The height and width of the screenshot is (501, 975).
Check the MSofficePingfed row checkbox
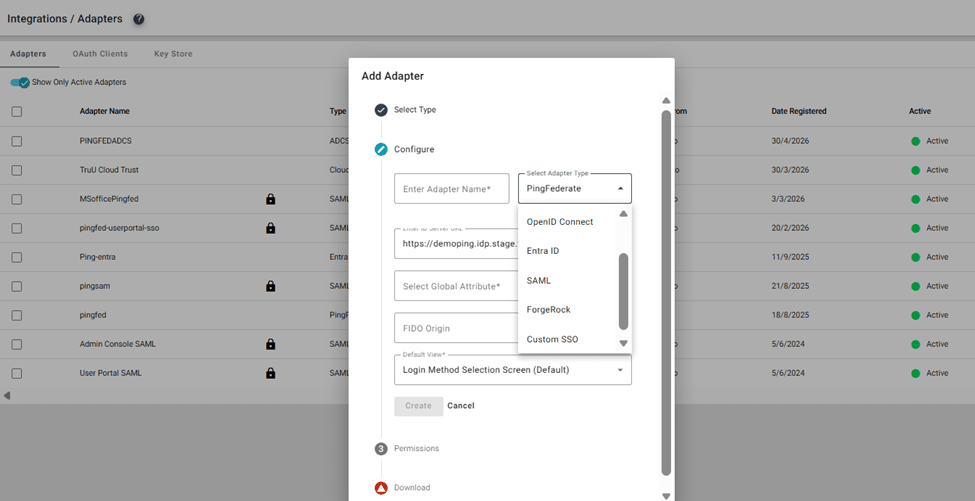17,199
